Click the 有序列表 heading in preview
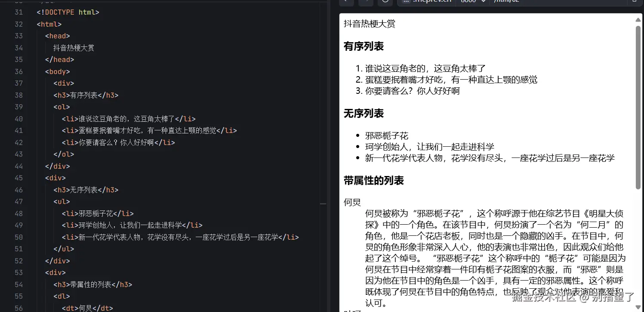The width and height of the screenshot is (644, 312). (364, 46)
